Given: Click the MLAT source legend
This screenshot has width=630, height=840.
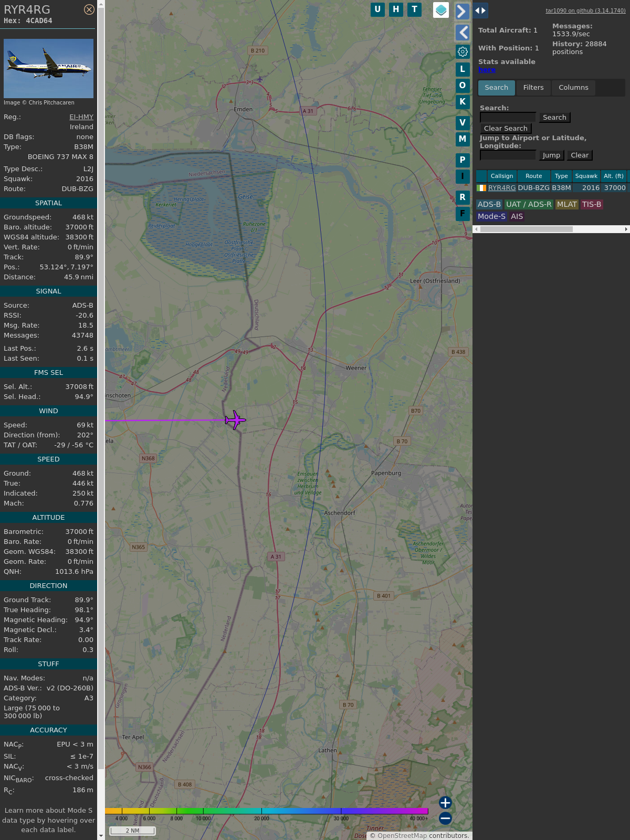Looking at the screenshot, I should [x=567, y=204].
